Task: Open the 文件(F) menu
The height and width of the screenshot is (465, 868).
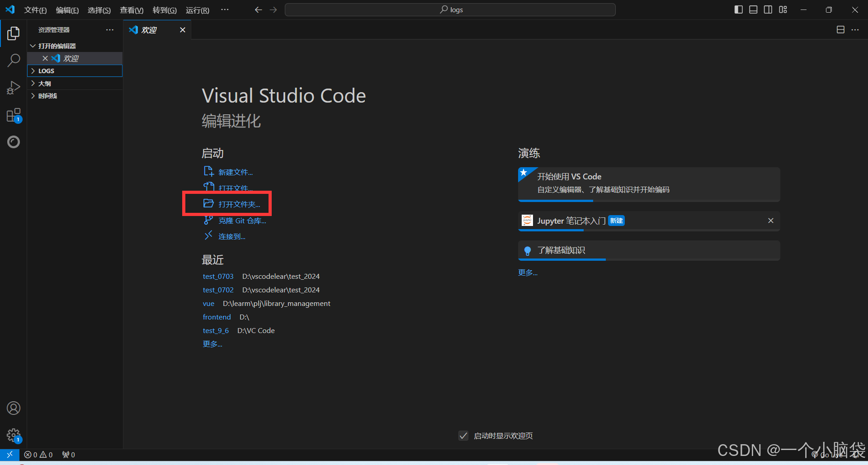Action: coord(35,10)
